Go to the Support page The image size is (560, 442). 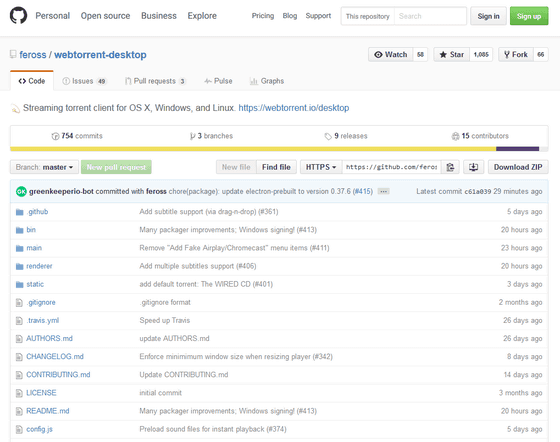318,16
